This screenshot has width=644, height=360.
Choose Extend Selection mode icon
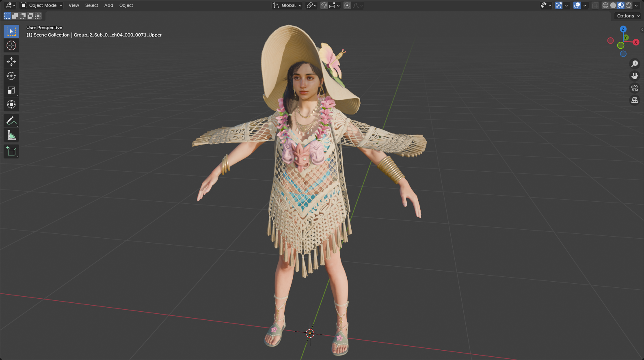tap(15, 16)
